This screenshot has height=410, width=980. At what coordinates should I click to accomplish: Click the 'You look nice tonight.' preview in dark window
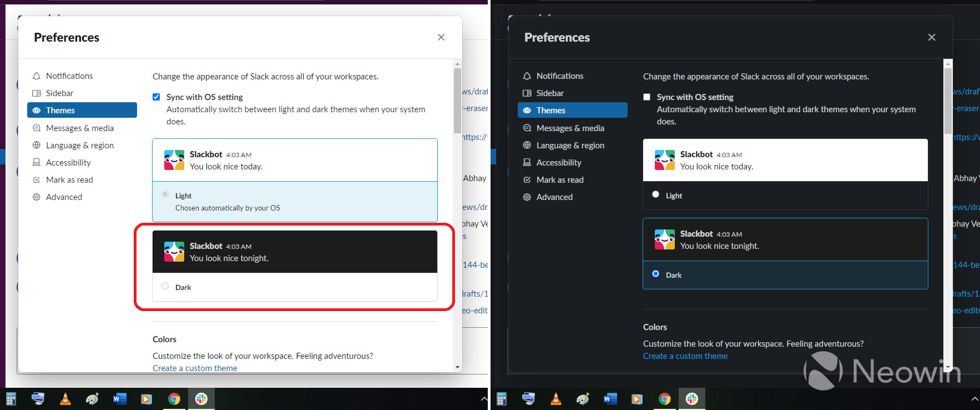785,239
